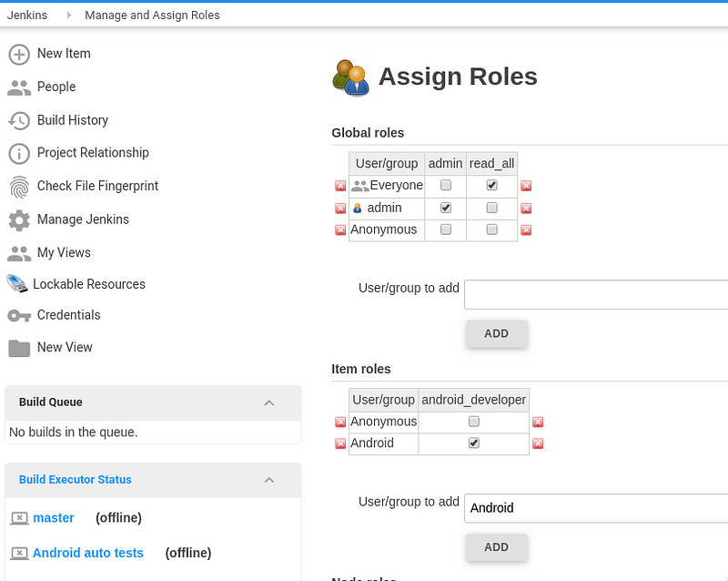Click the Everyone group icon in table
The width and height of the screenshot is (728, 581).
tap(359, 186)
